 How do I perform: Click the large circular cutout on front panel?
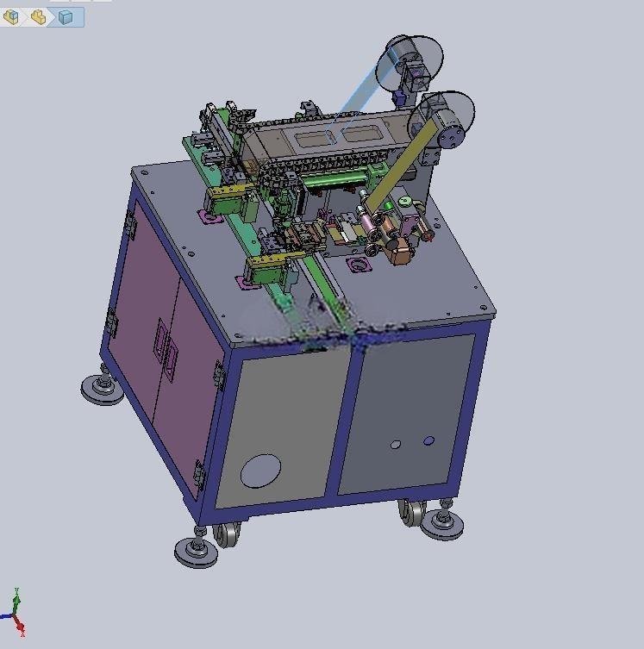(260, 471)
